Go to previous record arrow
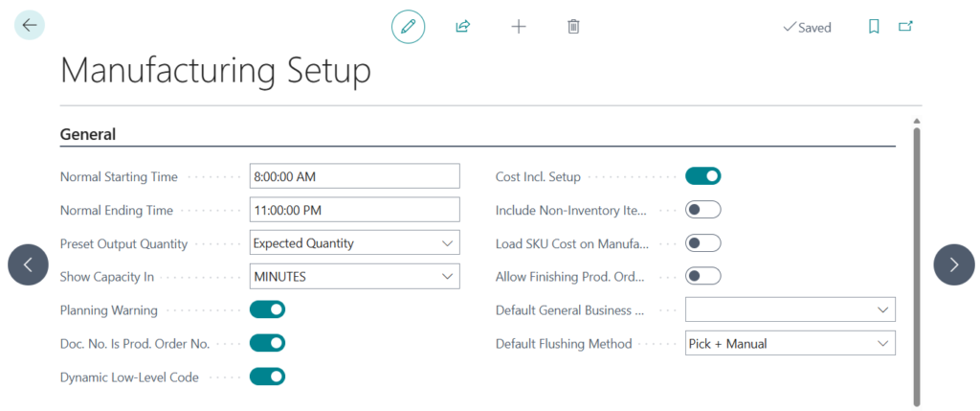The image size is (980, 411). tap(28, 264)
